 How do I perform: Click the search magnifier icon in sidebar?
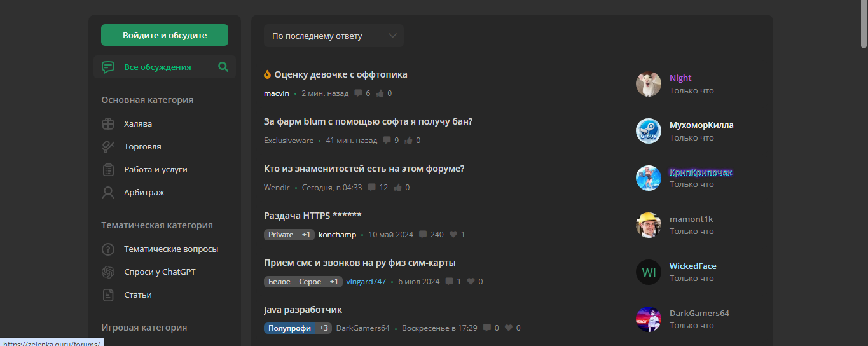coord(223,67)
